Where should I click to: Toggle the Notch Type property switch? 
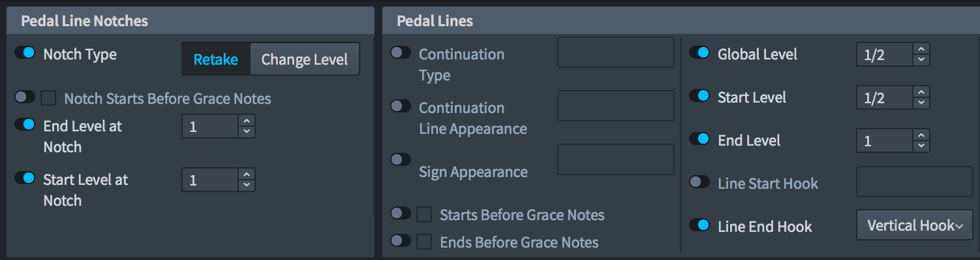[25, 53]
